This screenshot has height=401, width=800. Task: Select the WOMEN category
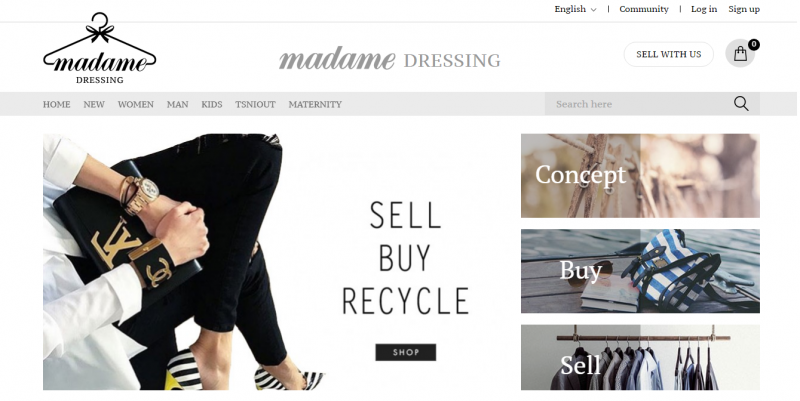pos(136,105)
